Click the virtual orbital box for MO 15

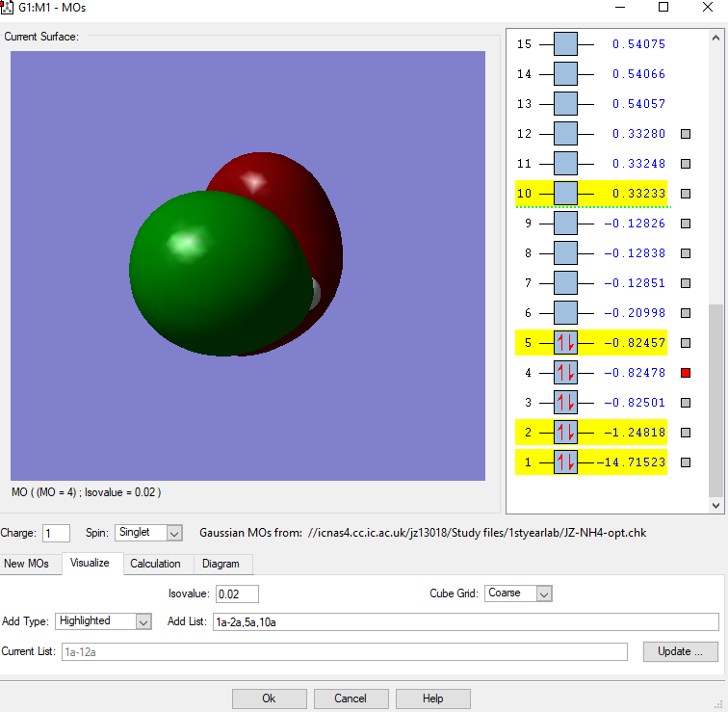coord(565,44)
